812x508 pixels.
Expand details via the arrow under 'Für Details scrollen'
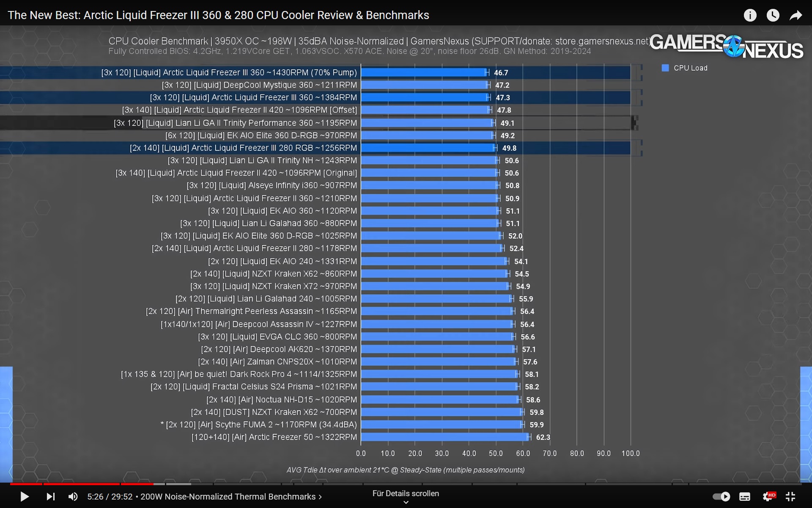point(406,502)
